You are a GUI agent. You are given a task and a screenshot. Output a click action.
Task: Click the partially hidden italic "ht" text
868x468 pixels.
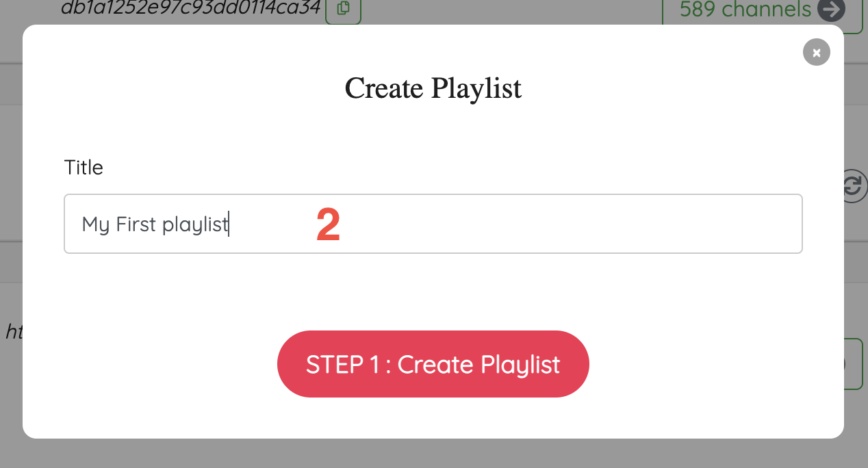click(13, 332)
